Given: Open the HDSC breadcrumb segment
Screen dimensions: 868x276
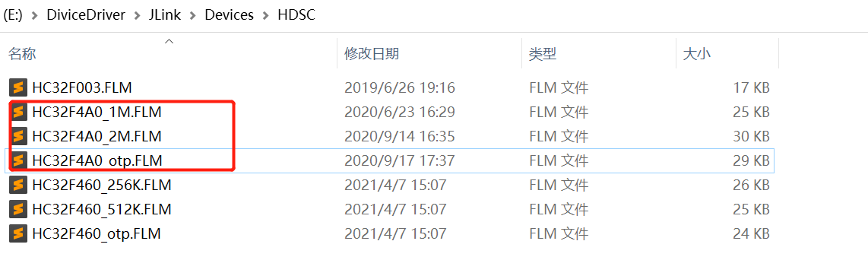Looking at the screenshot, I should pyautogui.click(x=296, y=15).
